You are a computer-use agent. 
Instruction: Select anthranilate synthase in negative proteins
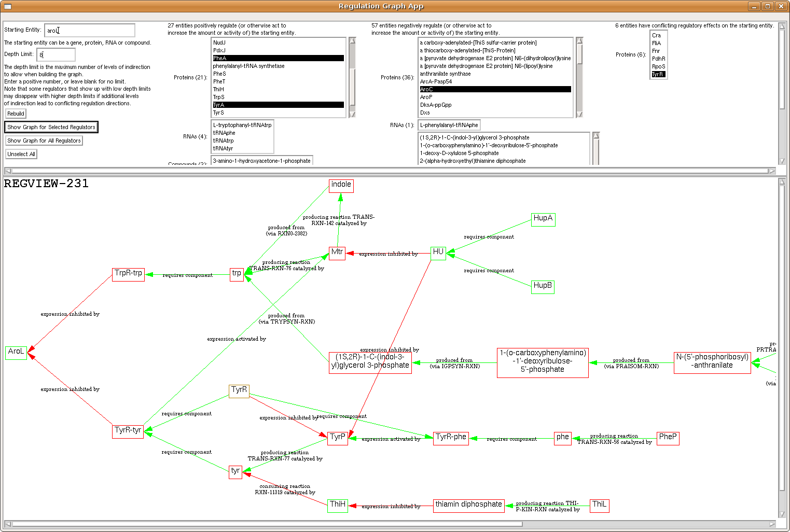click(495, 74)
